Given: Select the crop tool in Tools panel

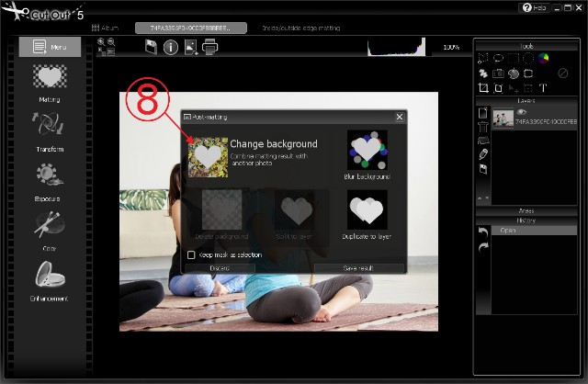Looking at the screenshot, I should tap(483, 88).
